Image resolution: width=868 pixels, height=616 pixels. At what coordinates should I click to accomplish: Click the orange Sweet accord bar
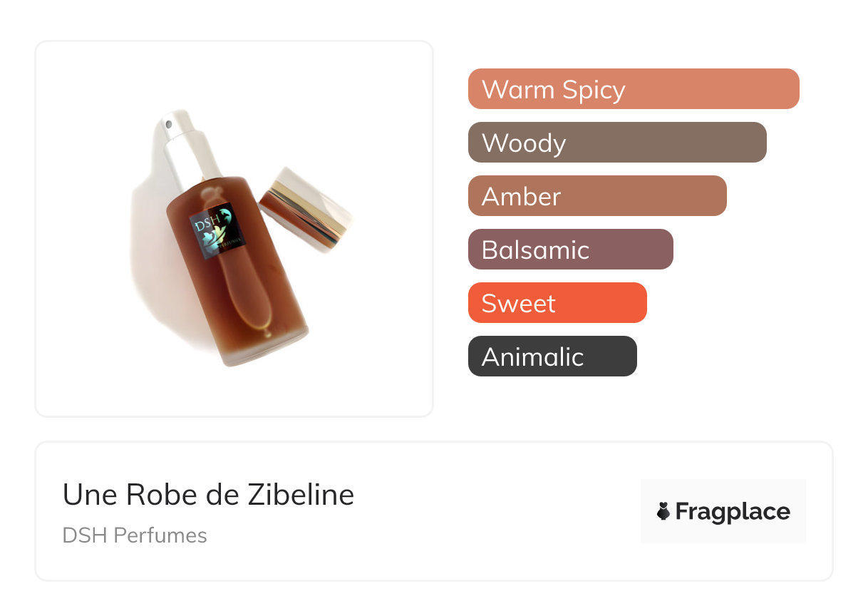(557, 303)
